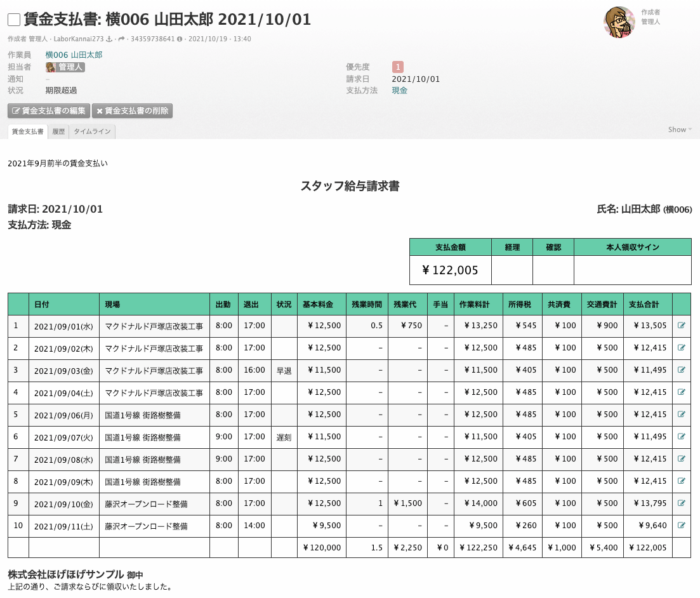Click the 管理人 assignee badge
700x598 pixels.
[x=65, y=67]
